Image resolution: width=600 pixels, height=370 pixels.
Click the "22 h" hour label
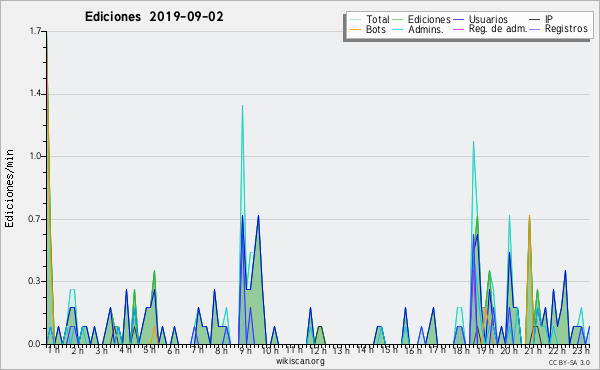[557, 350]
